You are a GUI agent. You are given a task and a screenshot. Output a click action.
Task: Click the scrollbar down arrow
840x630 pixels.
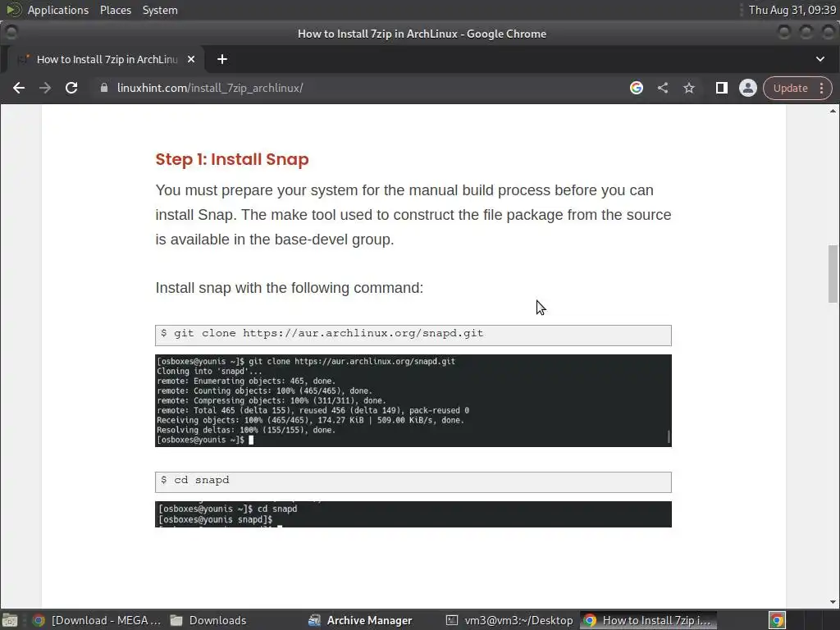(833, 602)
